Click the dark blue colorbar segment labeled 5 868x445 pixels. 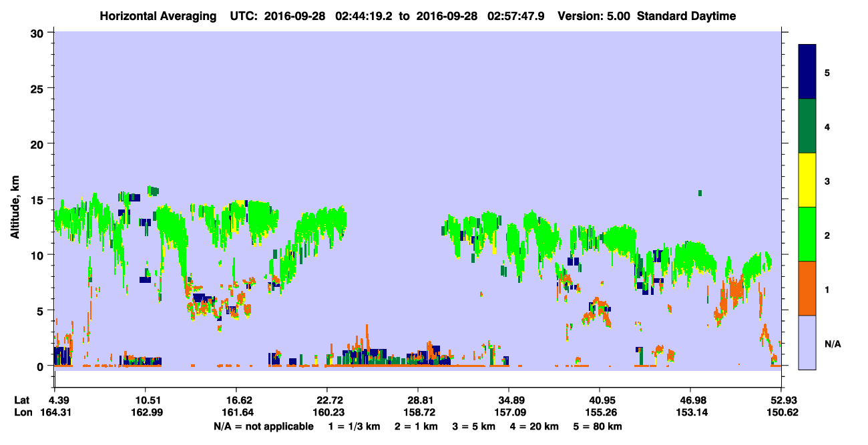click(807, 72)
